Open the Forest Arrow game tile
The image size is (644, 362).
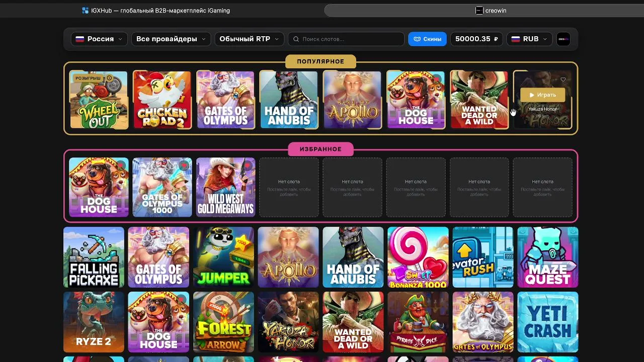tap(223, 322)
